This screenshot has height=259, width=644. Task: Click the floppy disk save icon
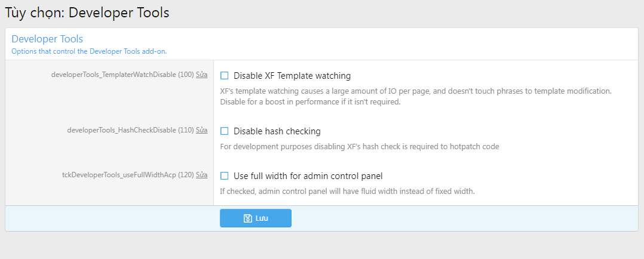(x=247, y=218)
